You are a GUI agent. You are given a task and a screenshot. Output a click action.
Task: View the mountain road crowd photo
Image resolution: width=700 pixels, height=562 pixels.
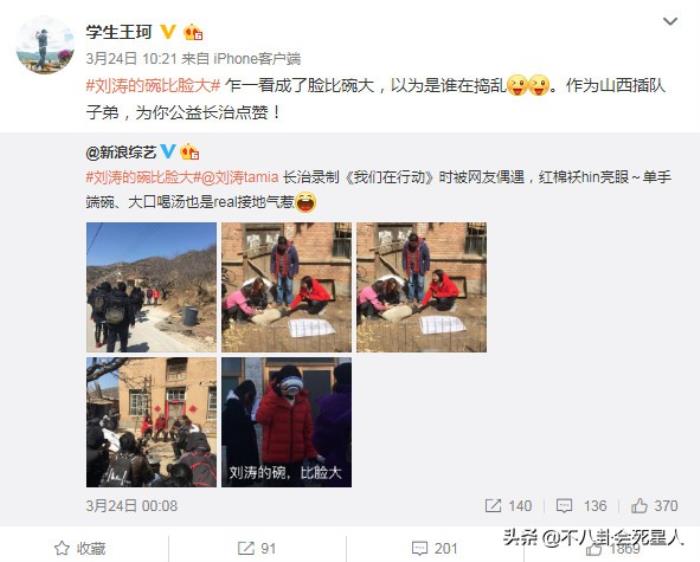[x=151, y=287]
